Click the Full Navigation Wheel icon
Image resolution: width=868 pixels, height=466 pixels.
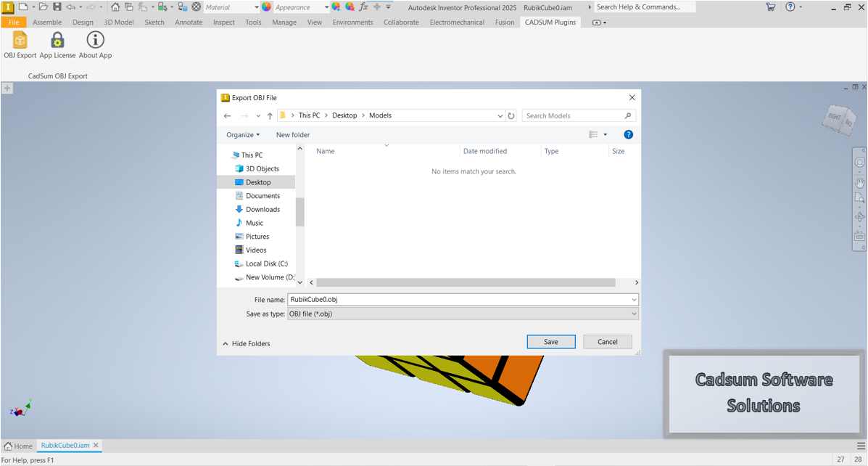(x=860, y=163)
